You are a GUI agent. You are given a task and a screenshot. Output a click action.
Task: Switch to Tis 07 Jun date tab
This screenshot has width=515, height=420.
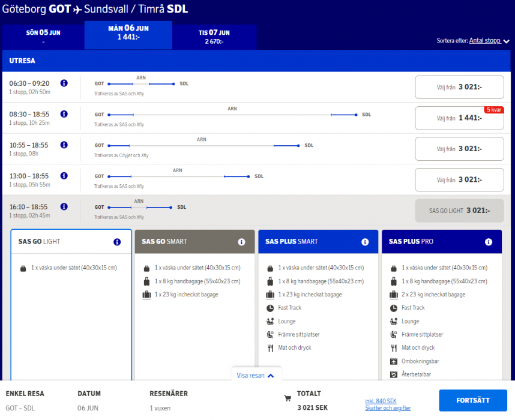[214, 36]
